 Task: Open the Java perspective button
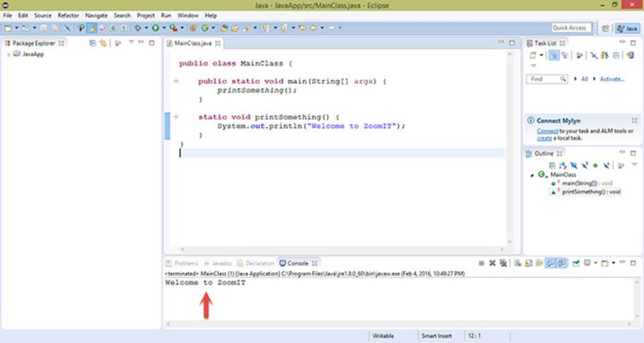coord(627,29)
